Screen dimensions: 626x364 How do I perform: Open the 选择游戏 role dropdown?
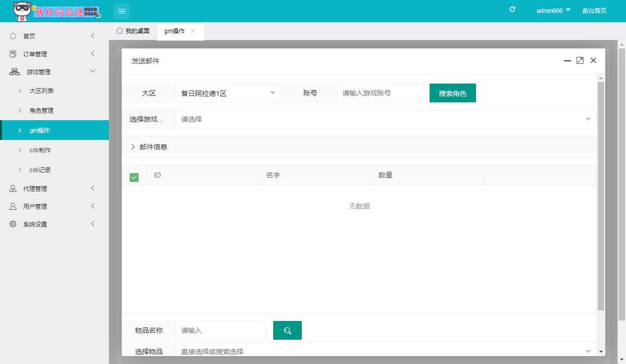point(385,119)
